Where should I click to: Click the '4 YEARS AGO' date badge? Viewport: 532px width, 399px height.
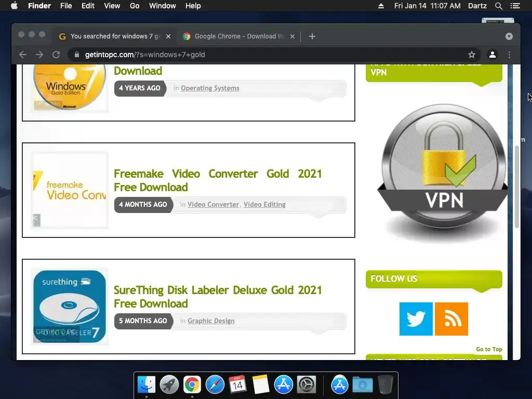tap(140, 88)
